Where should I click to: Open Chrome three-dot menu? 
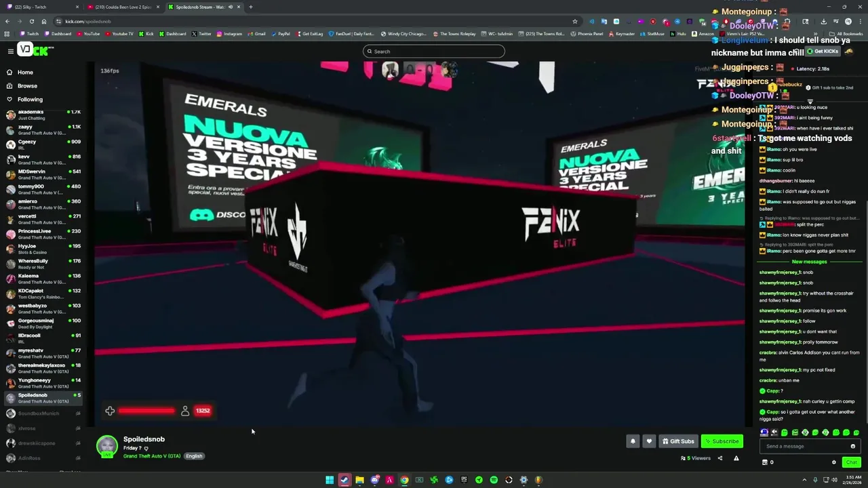click(861, 21)
